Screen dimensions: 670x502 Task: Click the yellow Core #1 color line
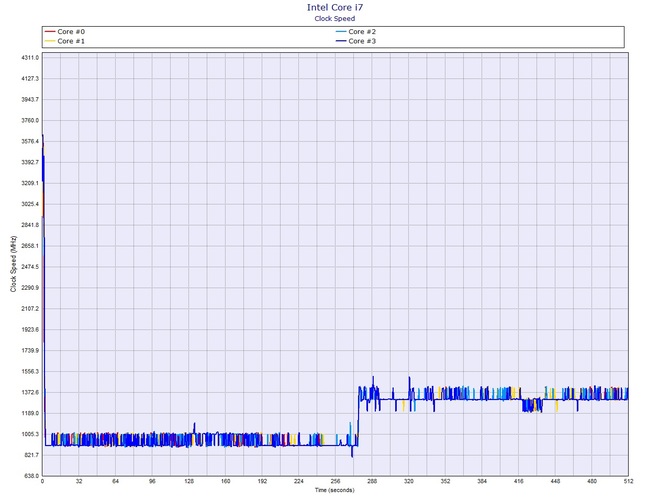click(50, 41)
